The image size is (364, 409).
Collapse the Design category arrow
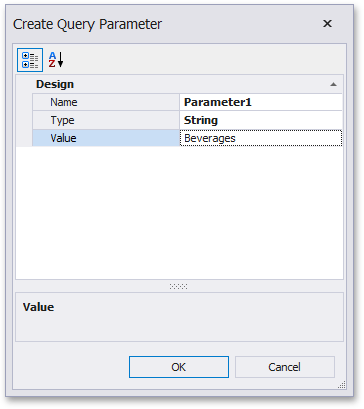coord(333,85)
